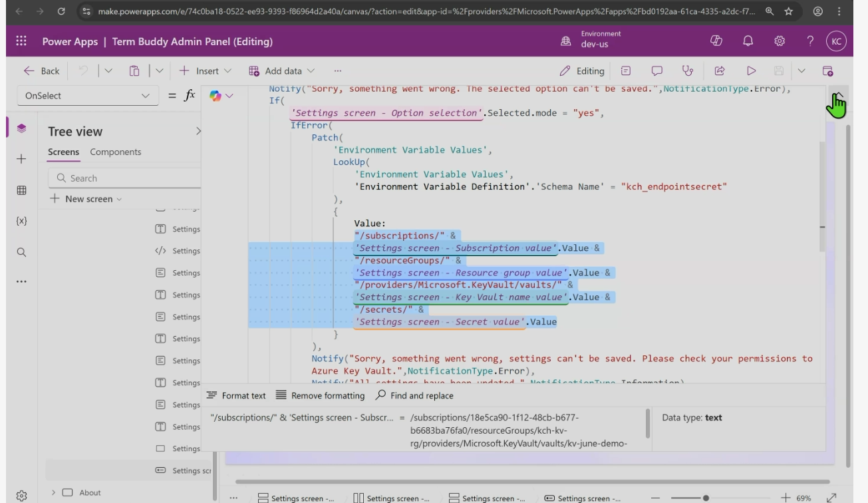Image resolution: width=868 pixels, height=503 pixels.
Task: Click 'Settings screen - Key Vault name value' reference
Action: [461, 297]
